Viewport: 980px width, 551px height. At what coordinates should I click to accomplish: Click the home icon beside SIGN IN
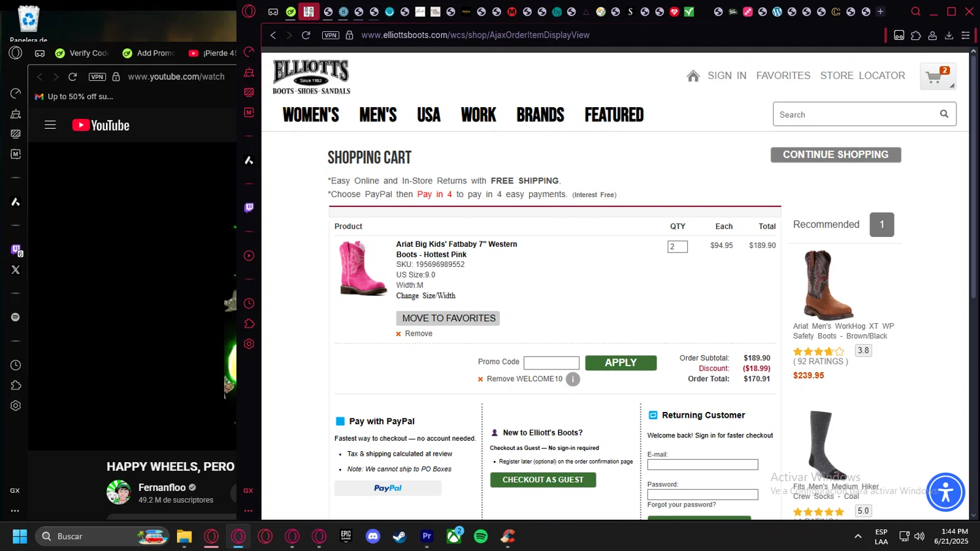[x=693, y=76]
